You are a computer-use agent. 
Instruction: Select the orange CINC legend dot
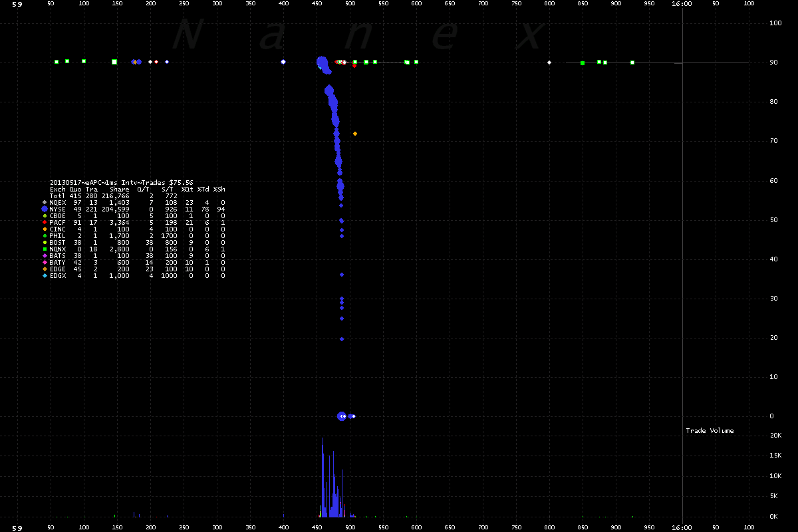[x=44, y=229]
